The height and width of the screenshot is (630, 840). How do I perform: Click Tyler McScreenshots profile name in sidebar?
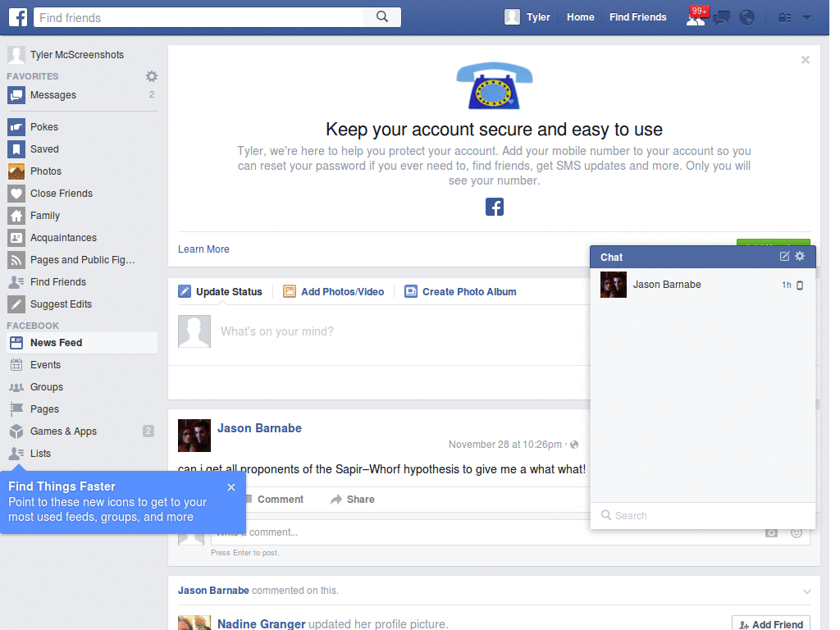[x=76, y=55]
